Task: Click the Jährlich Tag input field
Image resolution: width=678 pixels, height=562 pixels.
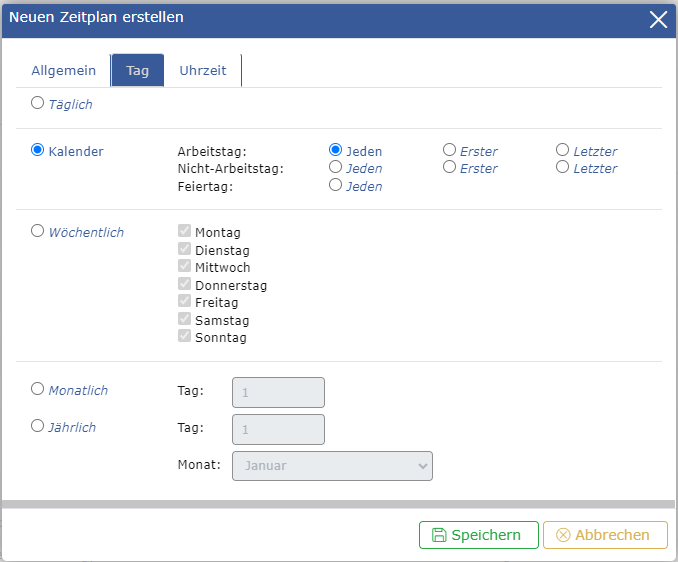Action: point(278,429)
